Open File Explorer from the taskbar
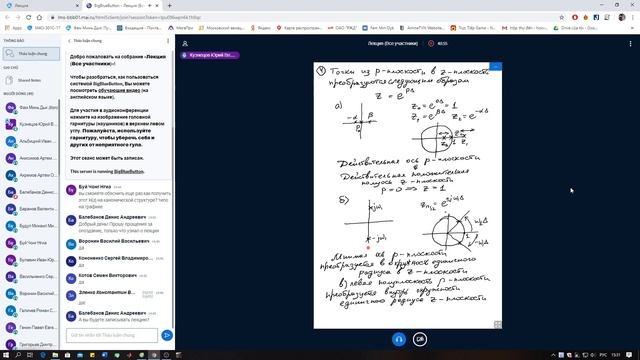Screen dimensions: 640x360 55,355
